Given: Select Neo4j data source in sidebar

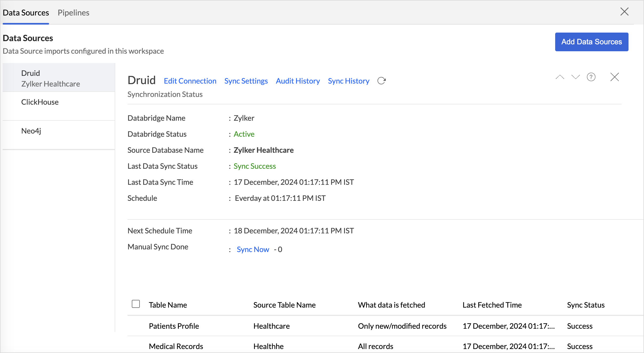Looking at the screenshot, I should pos(31,131).
